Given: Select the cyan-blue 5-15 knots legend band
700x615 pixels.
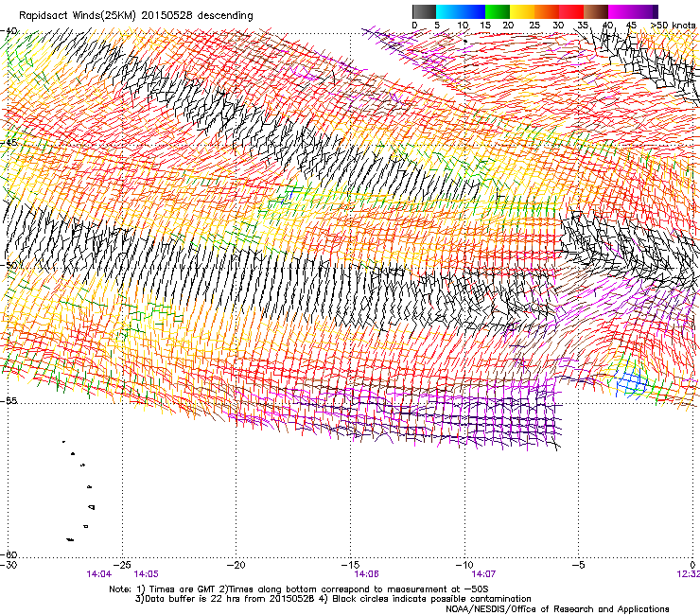Looking at the screenshot, I should [461, 11].
